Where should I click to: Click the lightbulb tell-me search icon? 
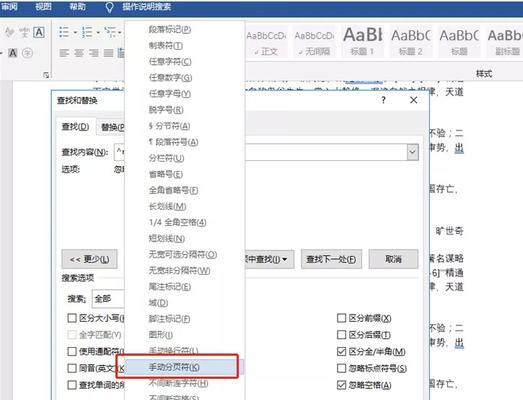(x=109, y=7)
